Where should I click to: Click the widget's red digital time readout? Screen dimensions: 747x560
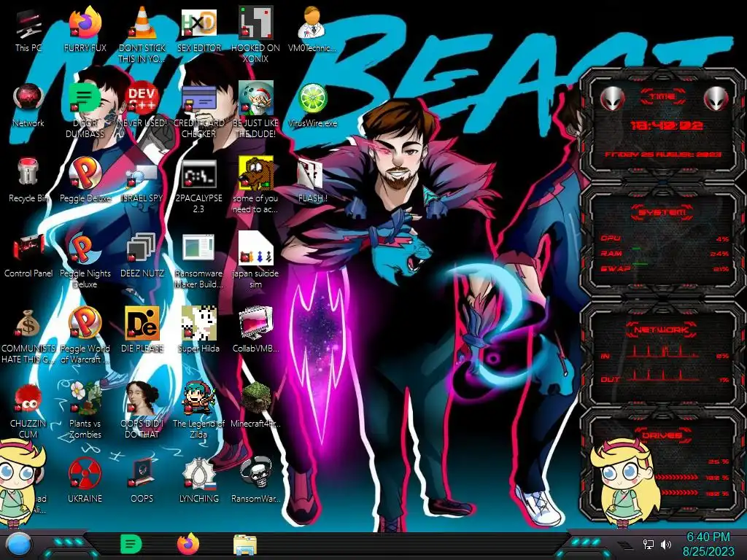(666, 125)
